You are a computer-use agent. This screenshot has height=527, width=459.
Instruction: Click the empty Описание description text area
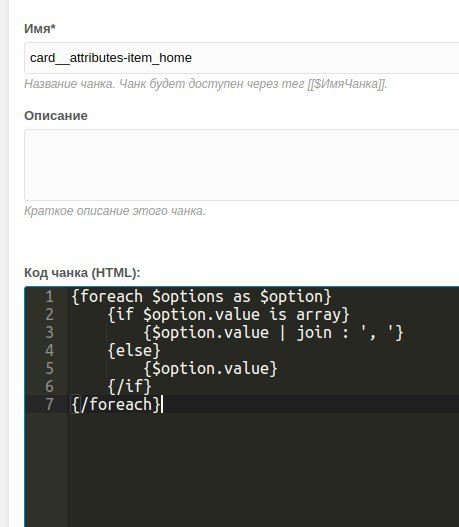point(242,165)
